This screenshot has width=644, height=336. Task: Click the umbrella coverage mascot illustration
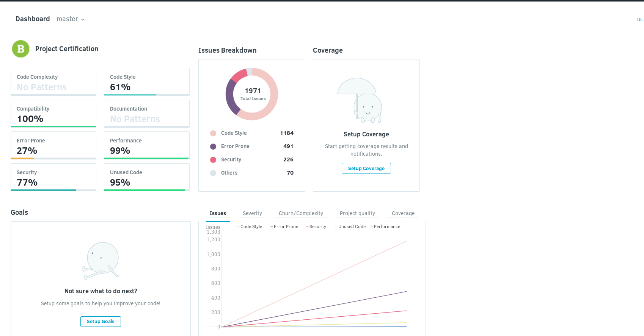360,100
